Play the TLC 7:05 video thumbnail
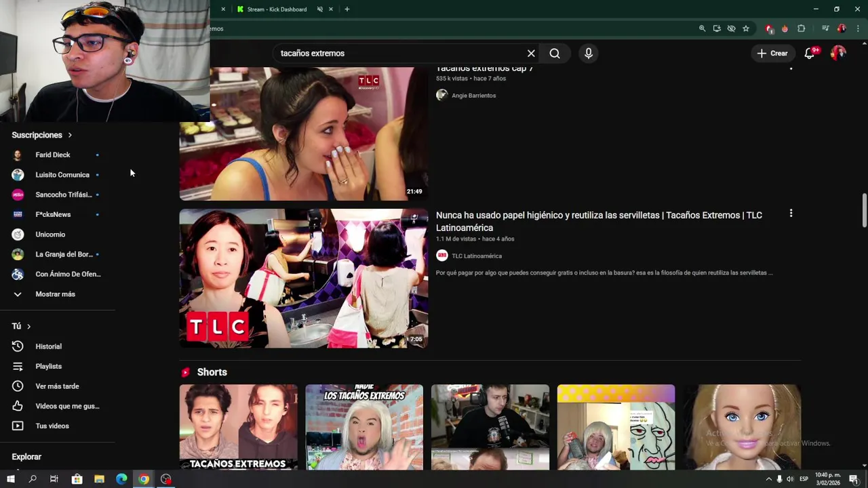The image size is (868, 488). coord(304,279)
